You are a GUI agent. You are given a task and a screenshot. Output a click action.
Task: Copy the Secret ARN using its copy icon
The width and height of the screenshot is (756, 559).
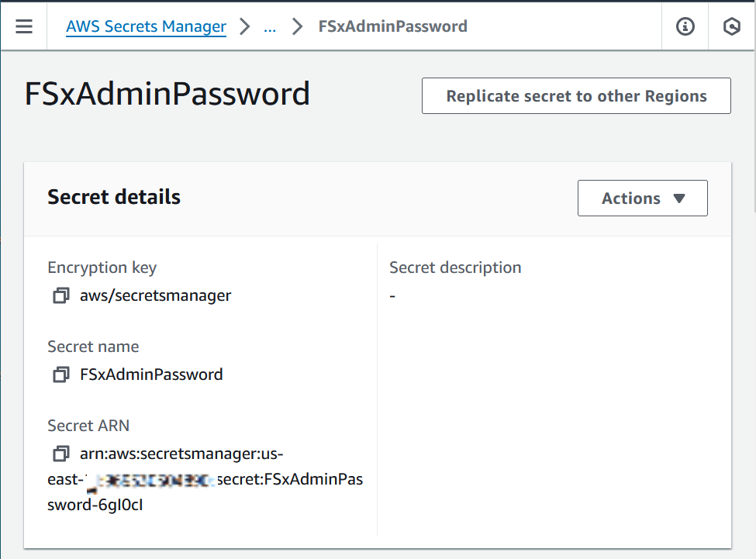pyautogui.click(x=60, y=454)
